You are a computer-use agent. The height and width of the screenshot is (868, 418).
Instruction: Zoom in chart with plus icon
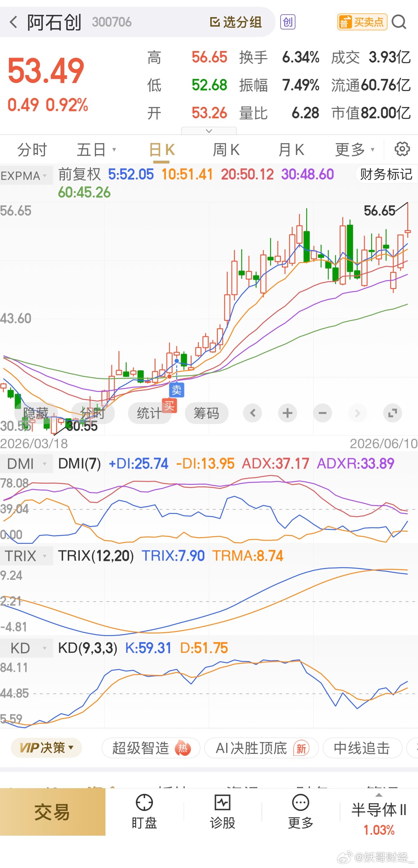[x=287, y=413]
